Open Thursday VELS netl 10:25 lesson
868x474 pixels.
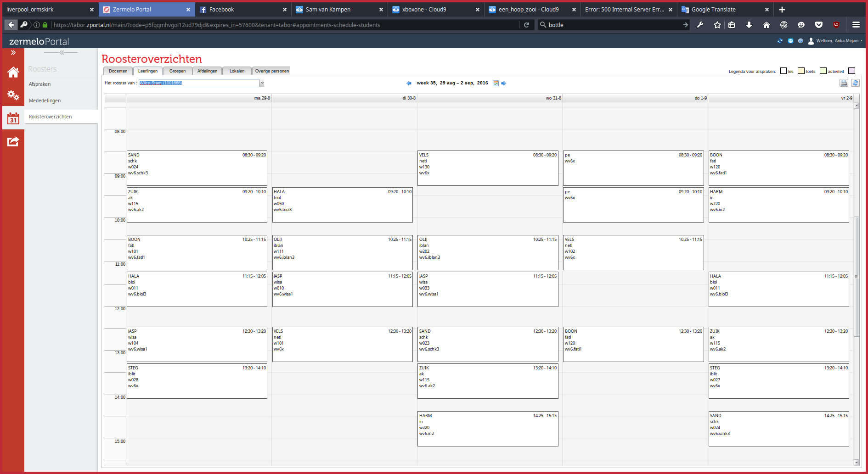(x=633, y=253)
